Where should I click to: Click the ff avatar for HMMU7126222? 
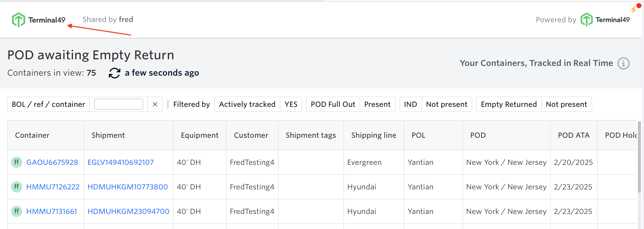(x=17, y=187)
